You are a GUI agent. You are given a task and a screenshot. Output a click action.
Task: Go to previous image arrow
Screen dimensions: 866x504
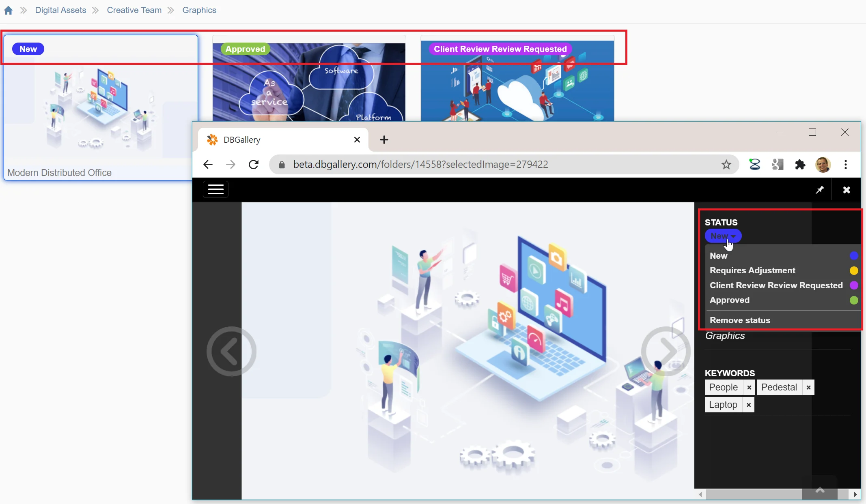(x=231, y=351)
